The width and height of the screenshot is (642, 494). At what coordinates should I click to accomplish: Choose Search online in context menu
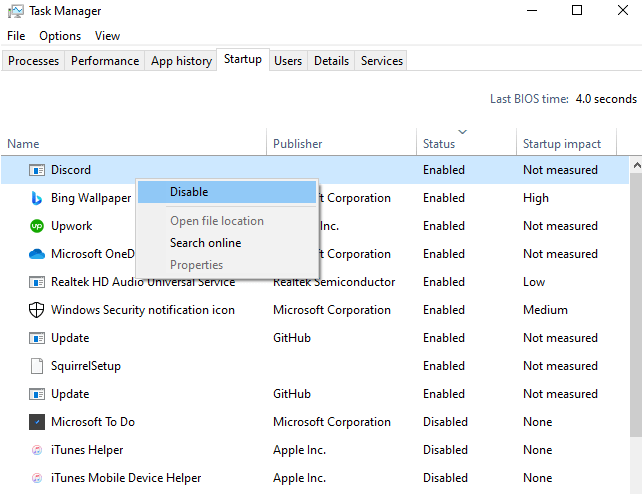pyautogui.click(x=205, y=243)
